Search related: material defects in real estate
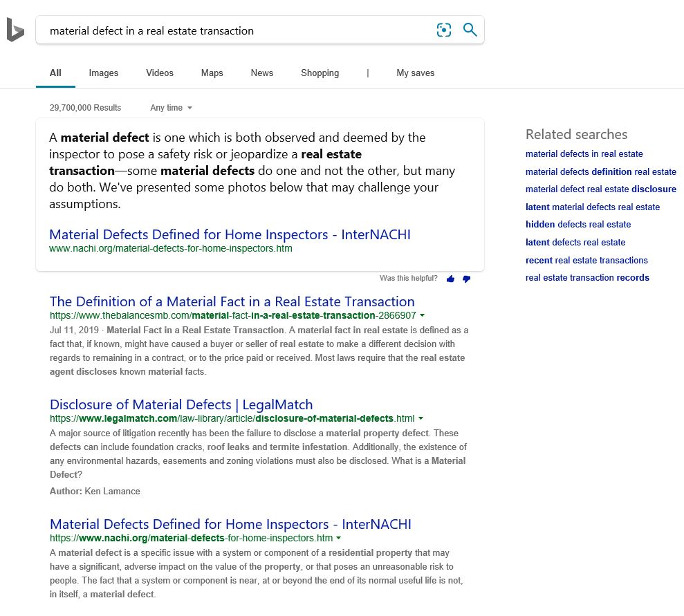Image resolution: width=684 pixels, height=616 pixels. tap(584, 154)
